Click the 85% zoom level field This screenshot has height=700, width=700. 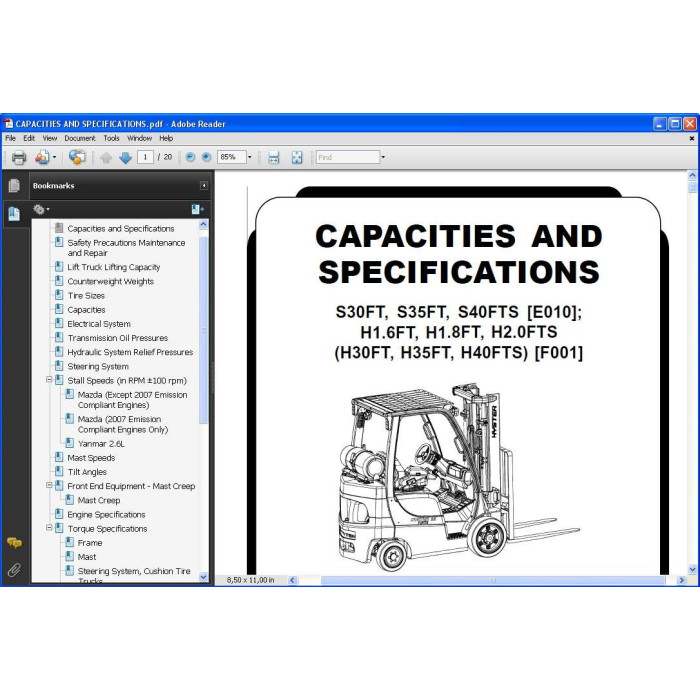pos(231,157)
